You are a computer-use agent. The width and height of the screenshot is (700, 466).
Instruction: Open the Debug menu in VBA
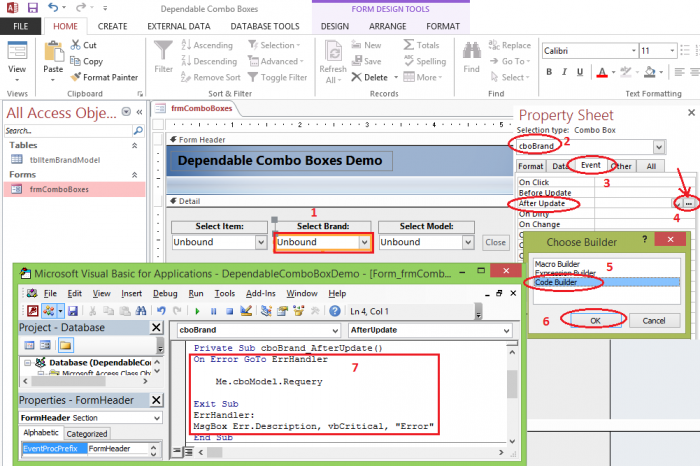click(165, 293)
